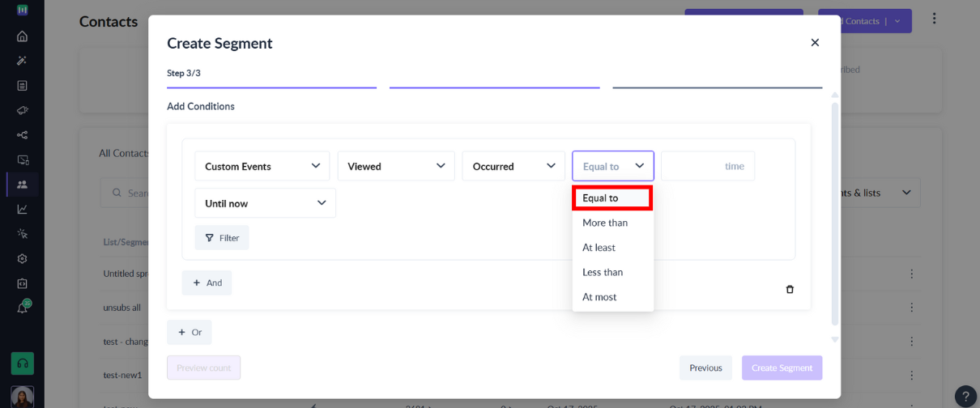Viewport: 980px width, 408px height.
Task: Open the workflow automation sidebar icon
Action: (x=22, y=135)
